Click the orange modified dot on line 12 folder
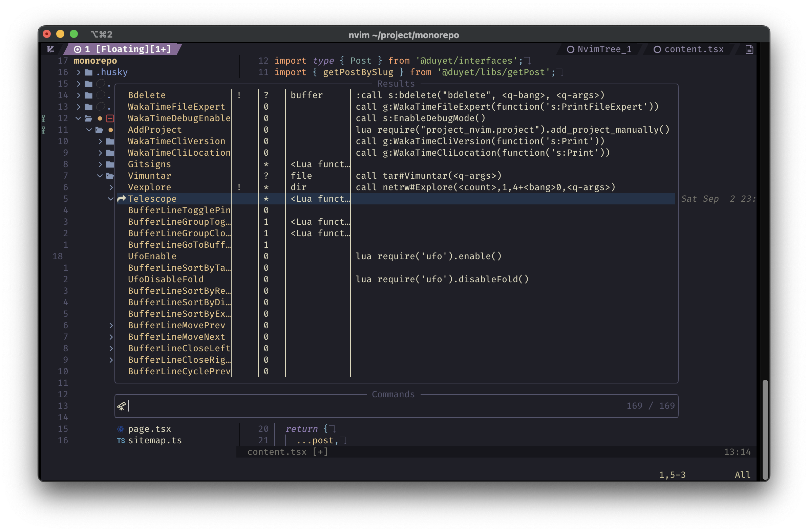Image resolution: width=808 pixels, height=532 pixels. click(x=100, y=118)
